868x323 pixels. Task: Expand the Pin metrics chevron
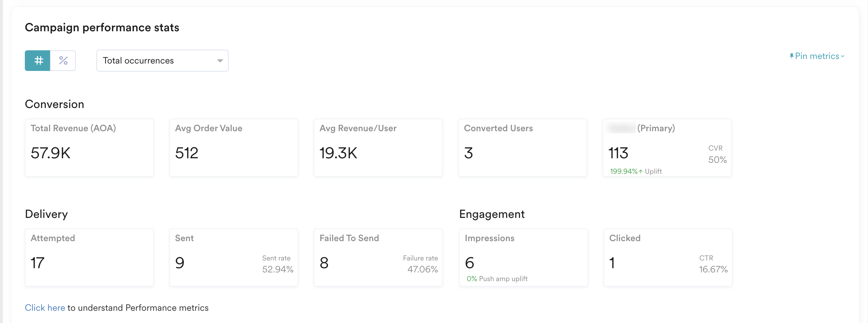[843, 56]
